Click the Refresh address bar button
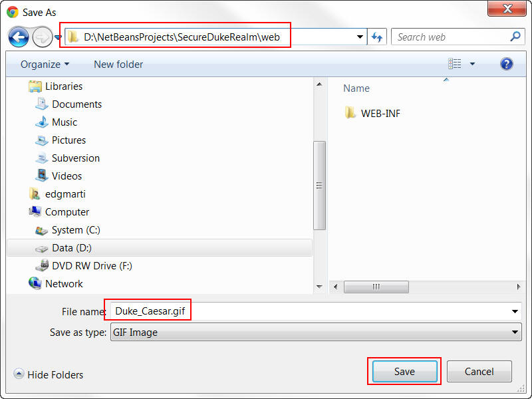Viewport: 532px width, 399px height. click(x=376, y=37)
